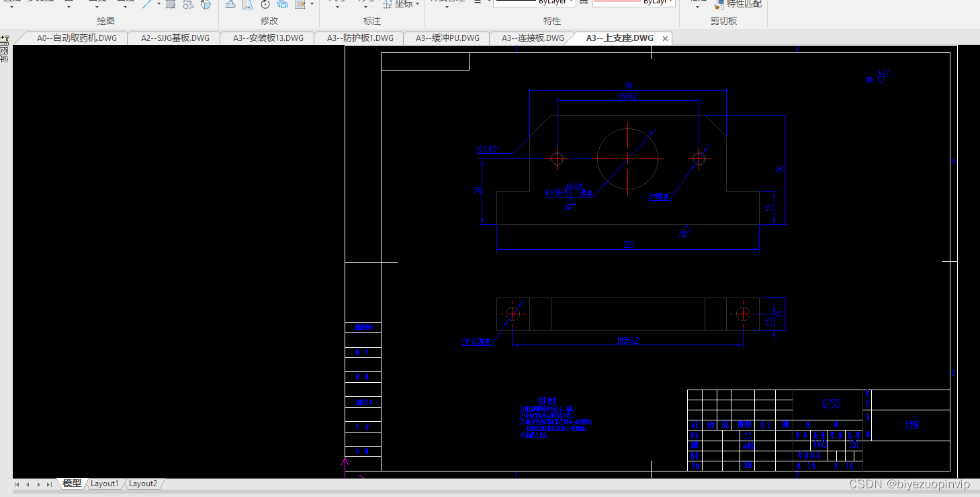Open the A3--防护板1.DWG drawing tab
980x497 pixels.
click(360, 38)
